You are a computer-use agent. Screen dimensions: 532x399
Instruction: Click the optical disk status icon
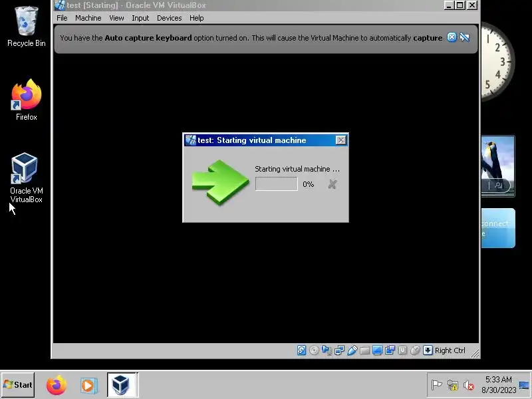[314, 350]
